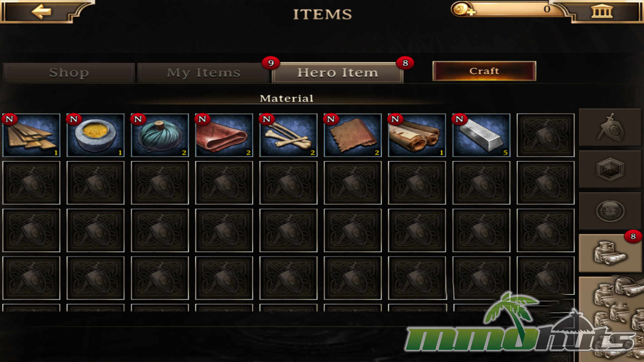
Task: Open the Hero Item tab
Action: coord(338,73)
